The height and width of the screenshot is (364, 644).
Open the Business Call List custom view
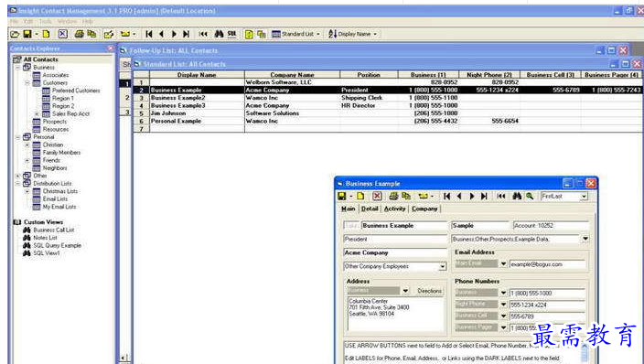54,230
